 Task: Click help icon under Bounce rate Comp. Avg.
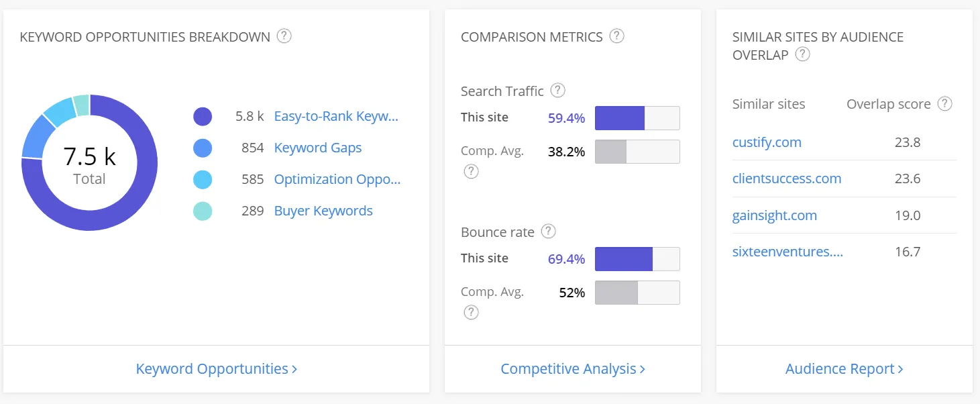(472, 312)
